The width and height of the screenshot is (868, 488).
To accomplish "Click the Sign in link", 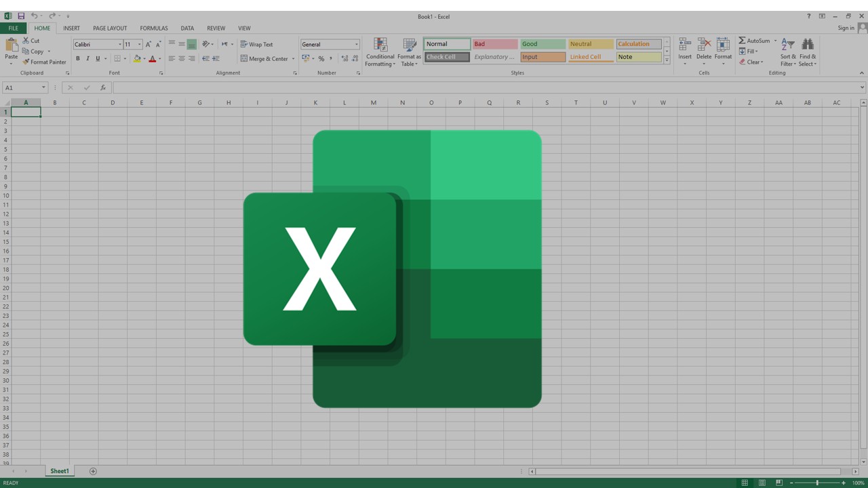I will [846, 28].
